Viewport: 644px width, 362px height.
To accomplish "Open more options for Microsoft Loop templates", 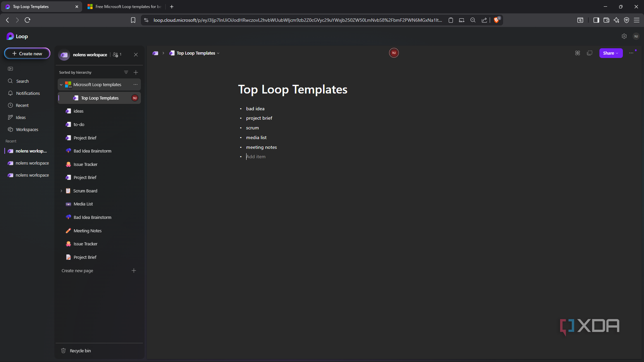I will pyautogui.click(x=135, y=84).
